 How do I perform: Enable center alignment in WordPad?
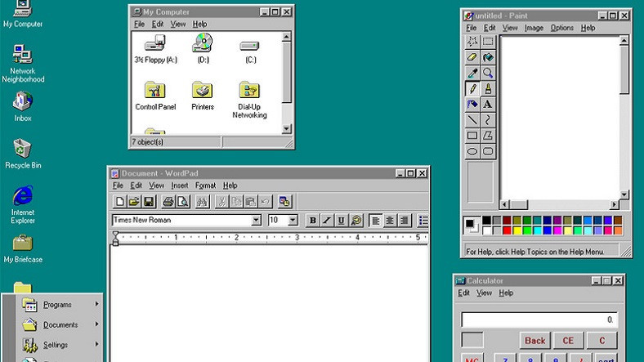coord(390,221)
